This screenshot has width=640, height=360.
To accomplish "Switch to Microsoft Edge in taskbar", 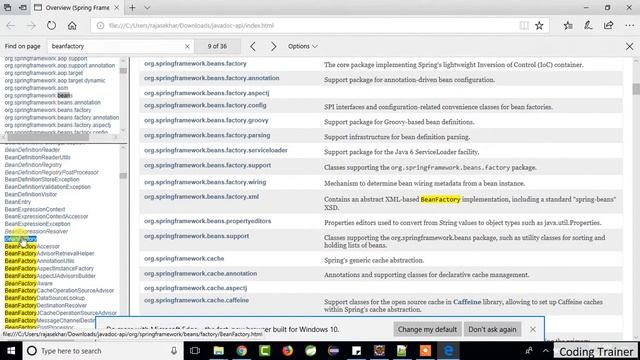I will pos(448,351).
